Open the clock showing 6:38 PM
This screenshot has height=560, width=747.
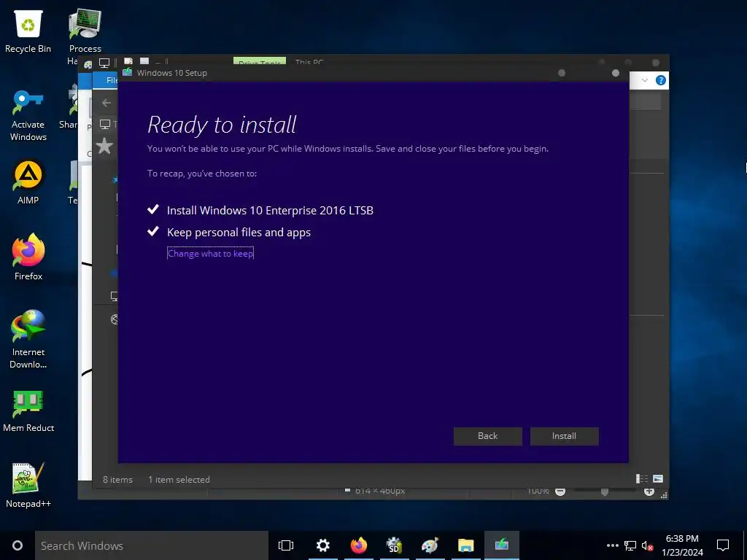coord(682,545)
